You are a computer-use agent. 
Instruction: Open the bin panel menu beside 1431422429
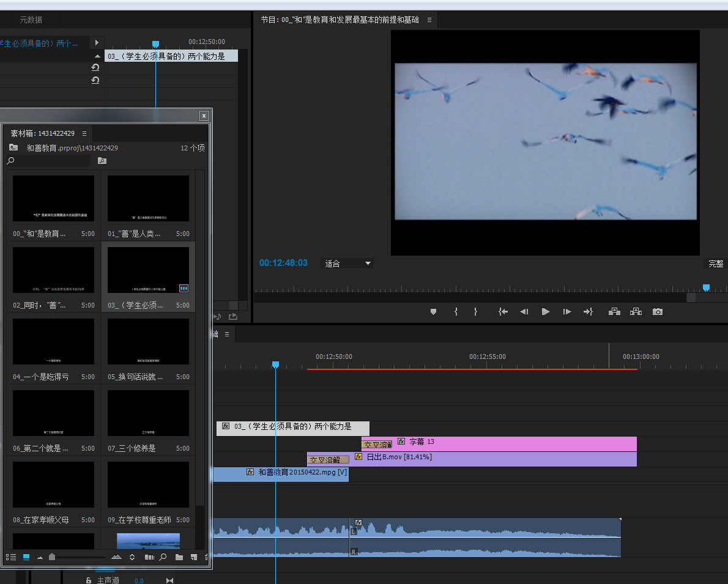(x=84, y=134)
